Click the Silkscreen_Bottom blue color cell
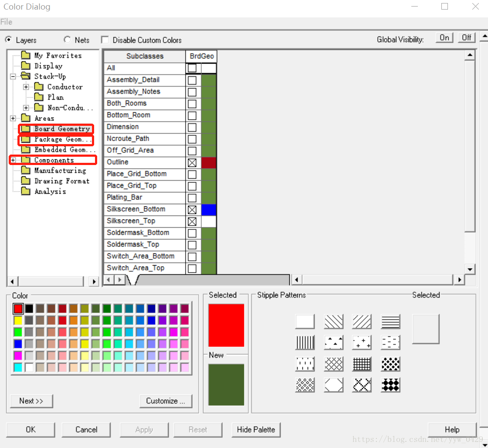Image resolution: width=488 pixels, height=448 pixels. [209, 209]
